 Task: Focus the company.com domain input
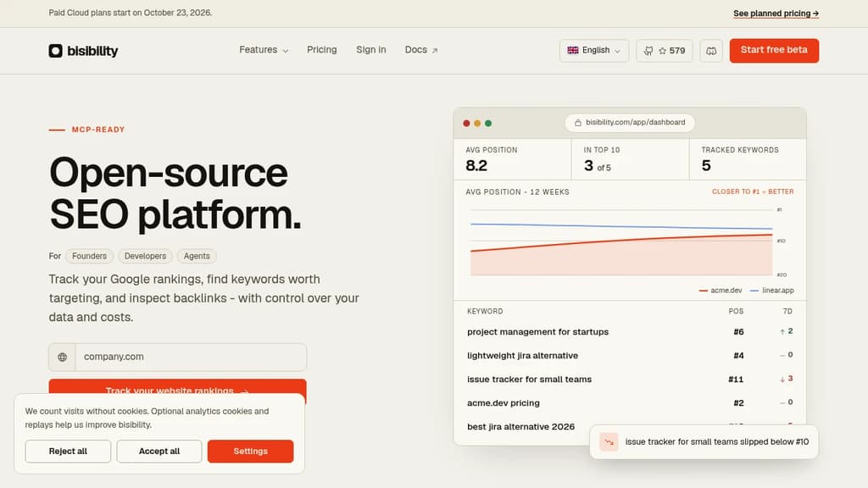[191, 357]
